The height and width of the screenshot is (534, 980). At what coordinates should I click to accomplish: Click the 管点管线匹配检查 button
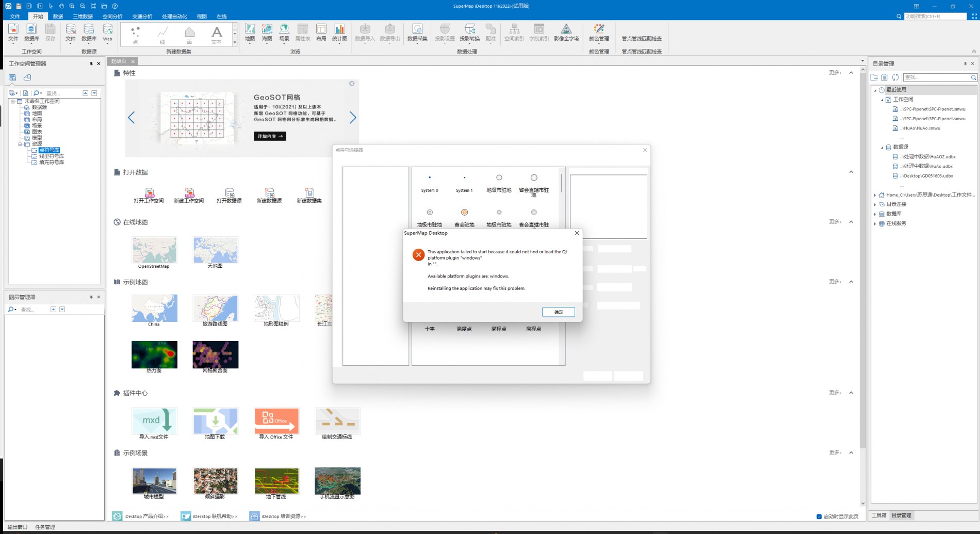pyautogui.click(x=642, y=38)
